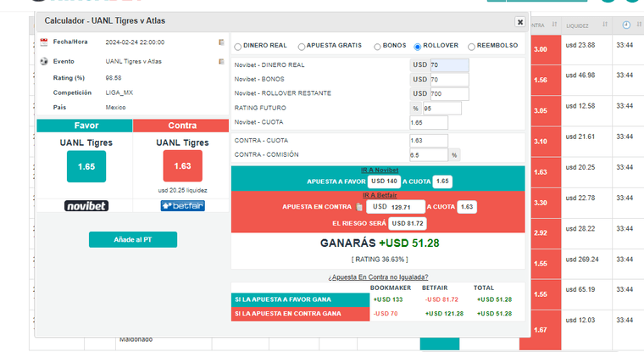
Task: Edit the Rating Futuro percentage field
Action: click(x=442, y=109)
